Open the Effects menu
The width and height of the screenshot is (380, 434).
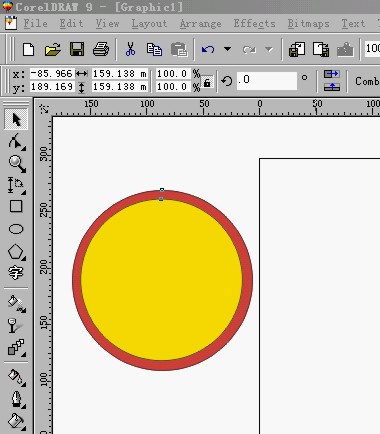[254, 24]
